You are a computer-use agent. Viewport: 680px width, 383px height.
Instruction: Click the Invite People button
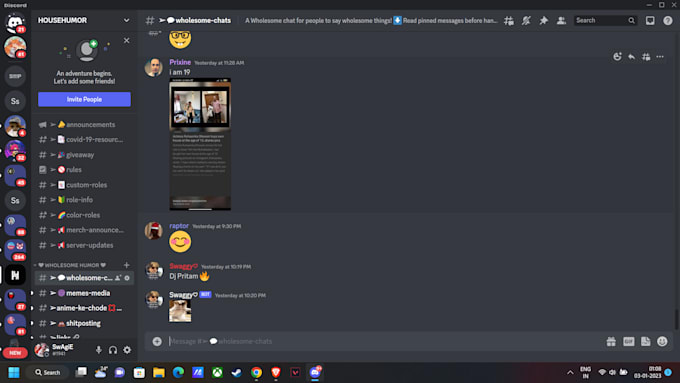click(x=84, y=99)
